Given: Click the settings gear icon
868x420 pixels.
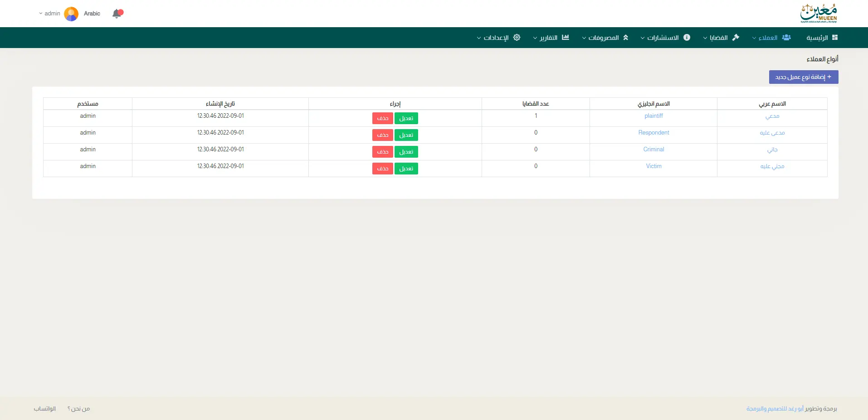Looking at the screenshot, I should point(517,38).
